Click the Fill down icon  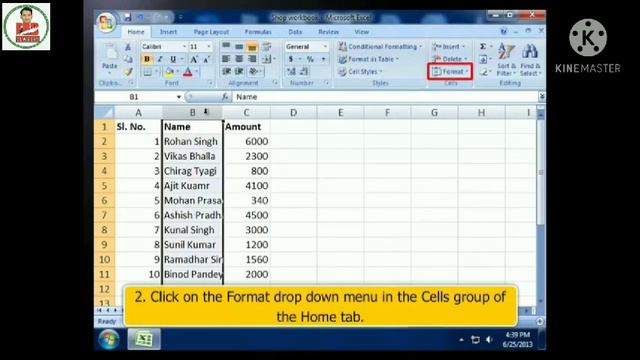483,59
